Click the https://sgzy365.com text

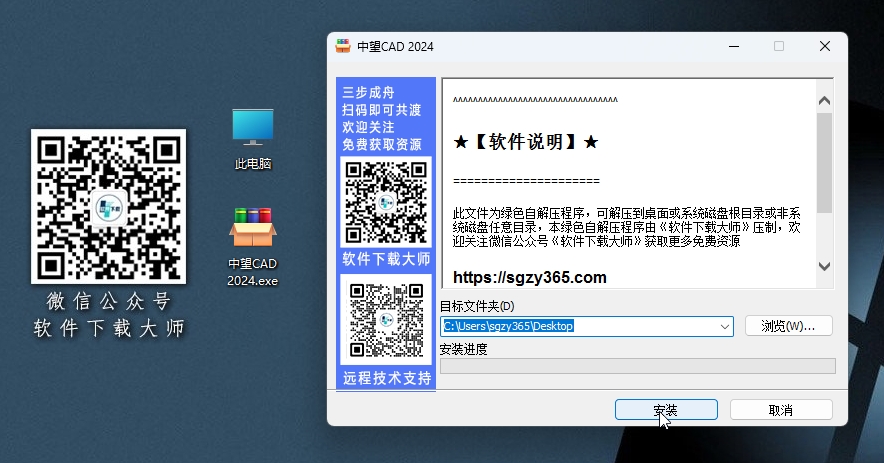(529, 277)
